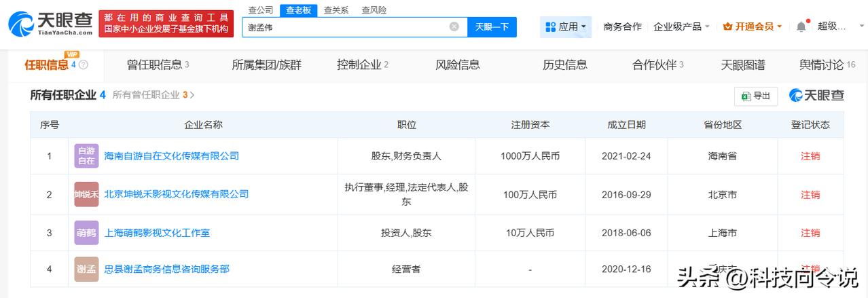Select the 股东,财务负责人 position cell
The image size is (868, 298).
[x=406, y=156]
